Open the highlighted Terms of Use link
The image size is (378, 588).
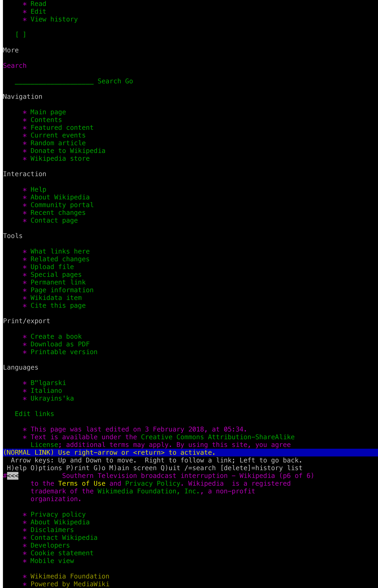coord(82,483)
